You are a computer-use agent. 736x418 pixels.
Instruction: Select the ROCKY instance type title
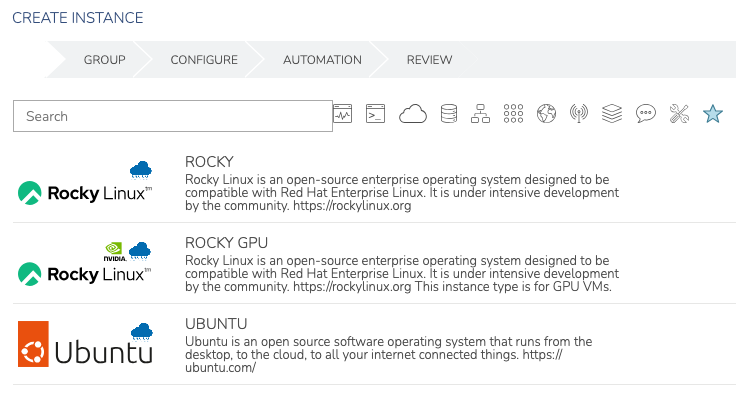(x=209, y=162)
